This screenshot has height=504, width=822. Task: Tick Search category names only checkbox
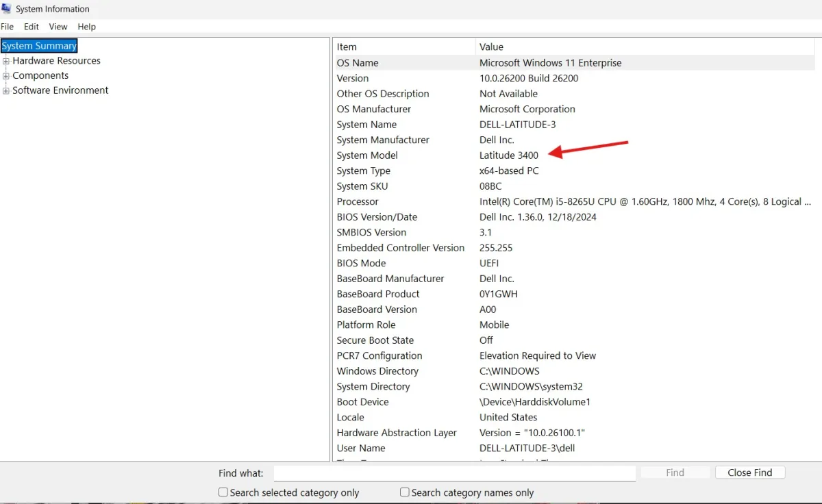(405, 492)
